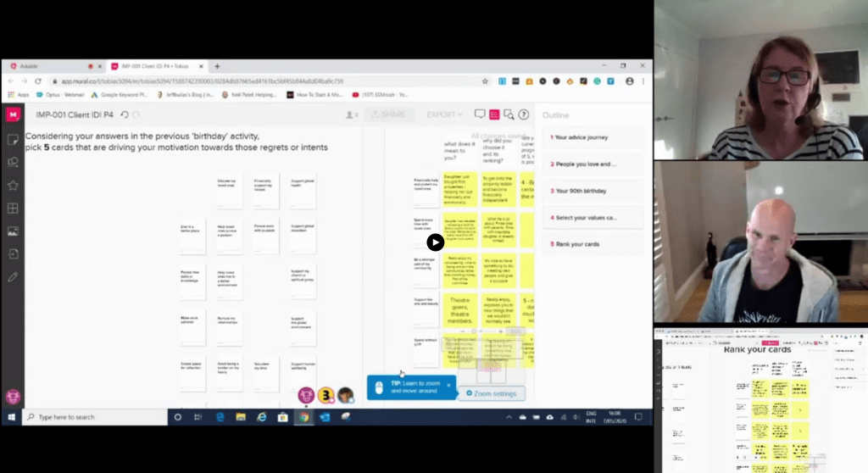
Task: Click the help question mark icon
Action: coord(524,114)
